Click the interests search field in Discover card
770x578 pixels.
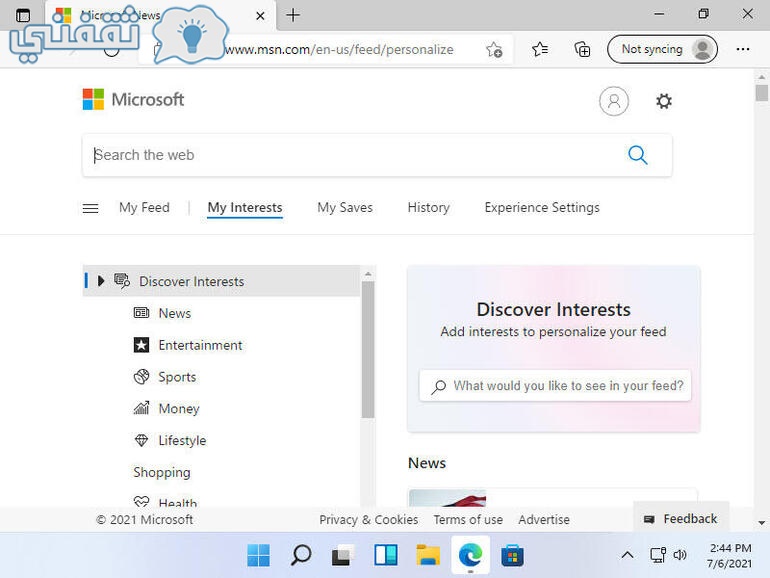(555, 386)
